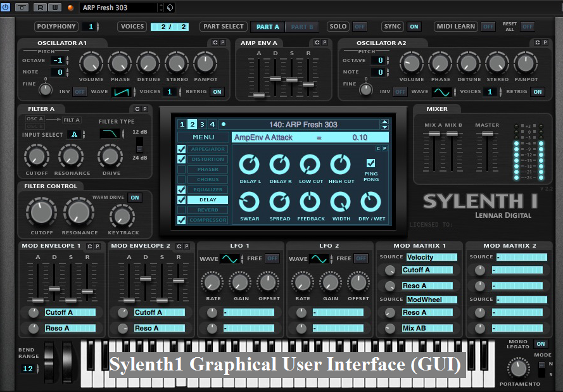Open the MENU button in the LCD screen
The image size is (563, 392).
(x=202, y=137)
